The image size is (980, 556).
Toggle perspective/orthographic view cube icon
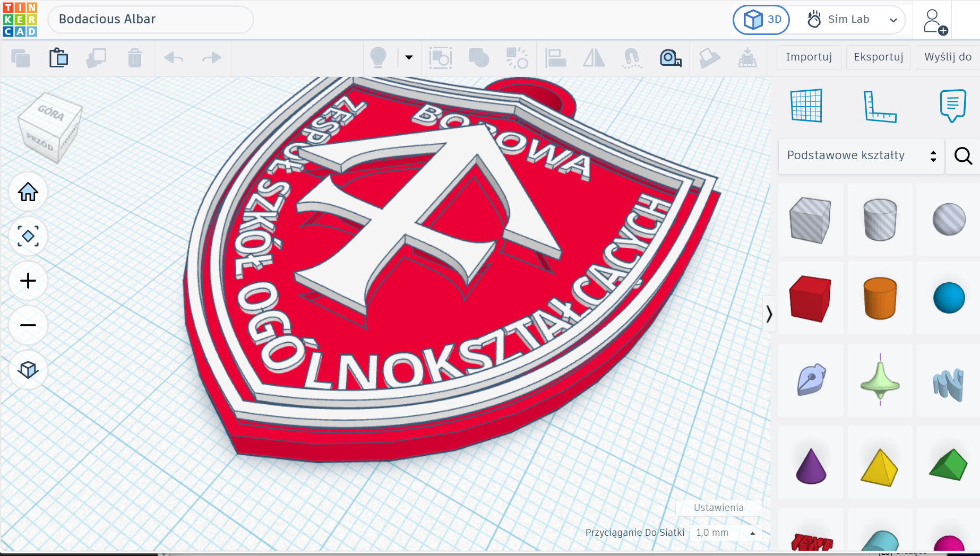click(x=28, y=370)
